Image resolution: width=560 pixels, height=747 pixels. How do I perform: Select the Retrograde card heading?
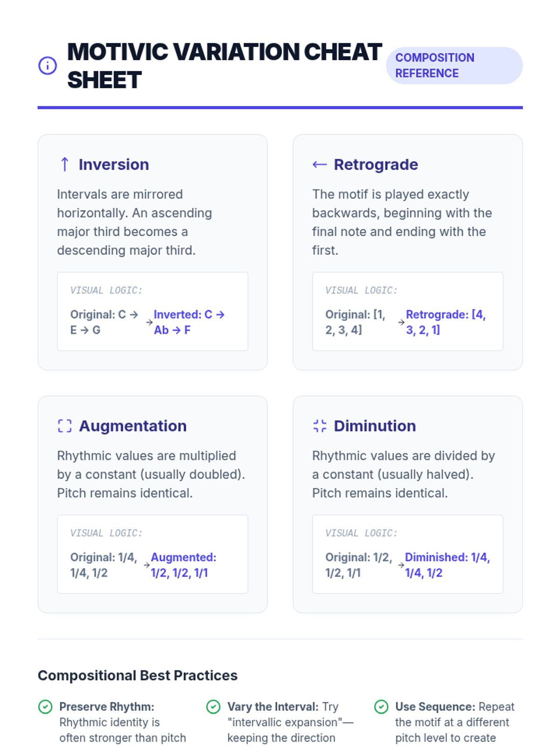coord(376,164)
